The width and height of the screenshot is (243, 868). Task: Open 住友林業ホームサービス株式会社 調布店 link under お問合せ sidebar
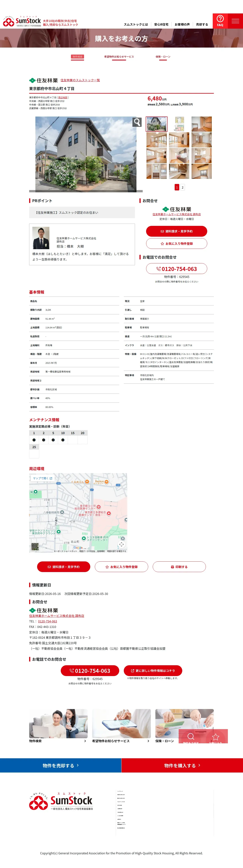tap(176, 214)
